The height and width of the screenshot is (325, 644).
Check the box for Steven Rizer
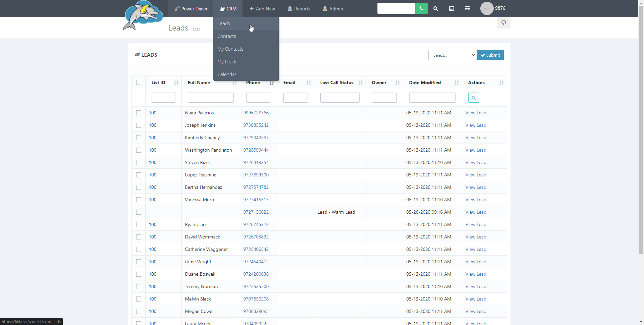tap(139, 162)
